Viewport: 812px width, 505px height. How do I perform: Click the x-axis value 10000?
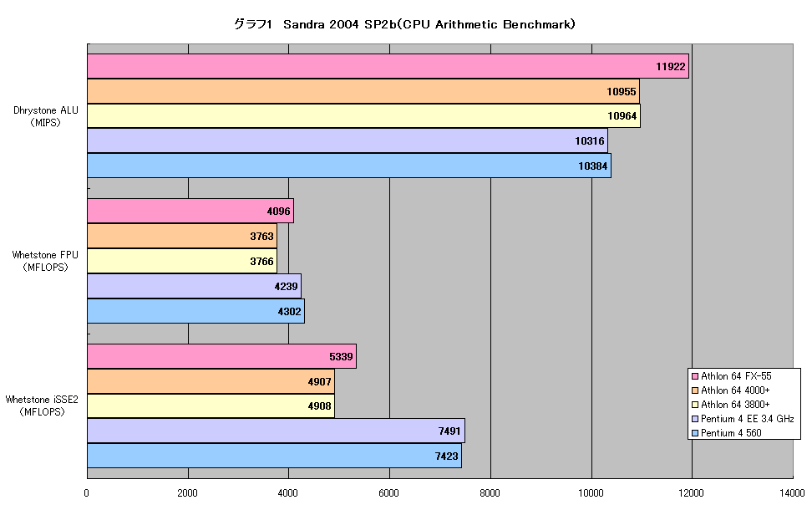pos(591,492)
